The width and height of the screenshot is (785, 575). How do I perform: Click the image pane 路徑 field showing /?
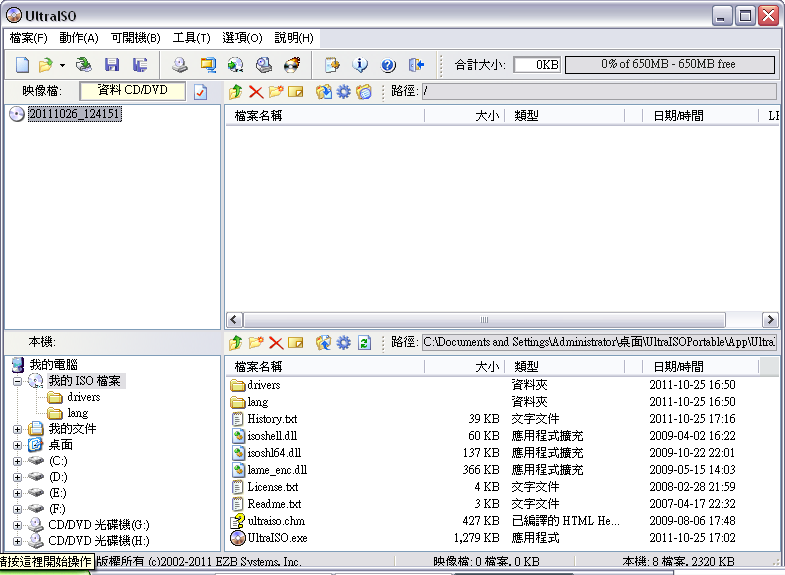coord(599,92)
